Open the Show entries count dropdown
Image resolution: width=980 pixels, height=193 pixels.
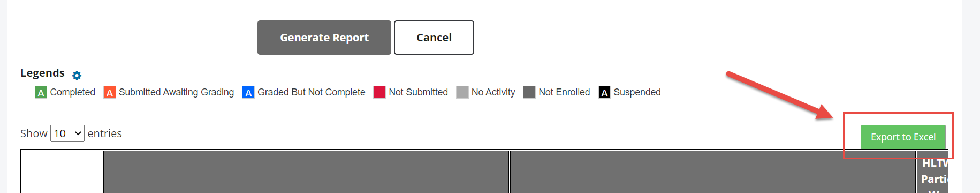point(67,133)
